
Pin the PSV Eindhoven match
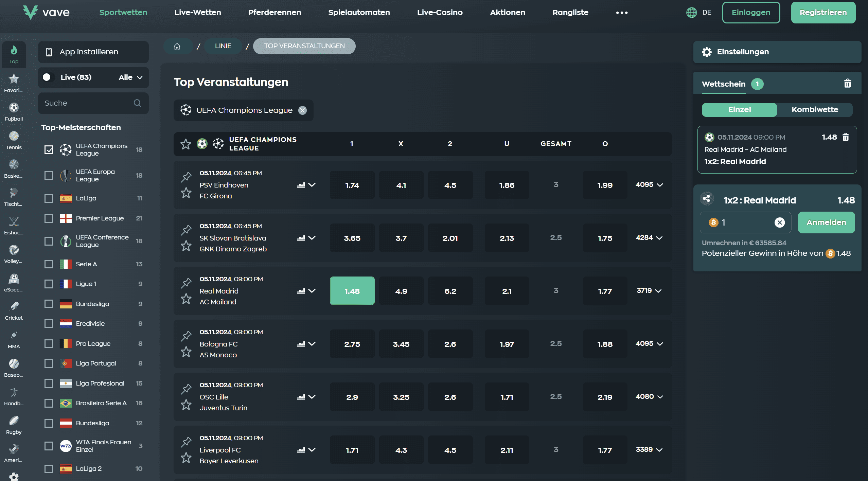pyautogui.click(x=186, y=177)
